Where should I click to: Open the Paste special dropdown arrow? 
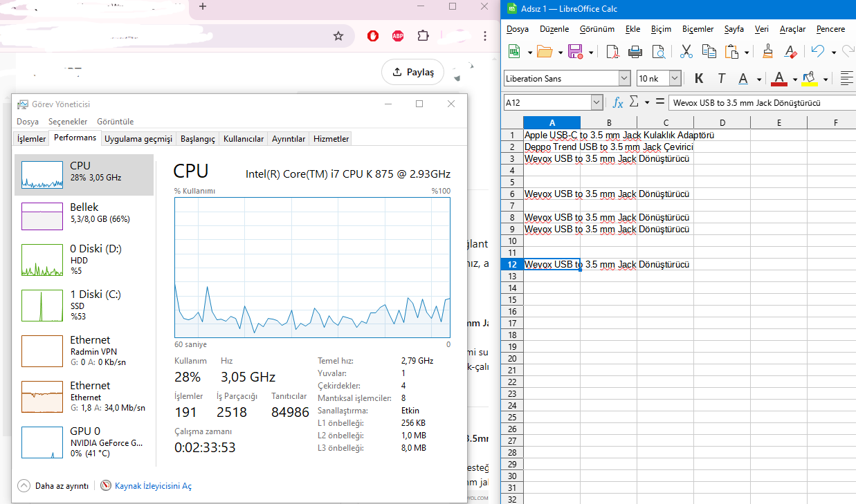pyautogui.click(x=747, y=52)
